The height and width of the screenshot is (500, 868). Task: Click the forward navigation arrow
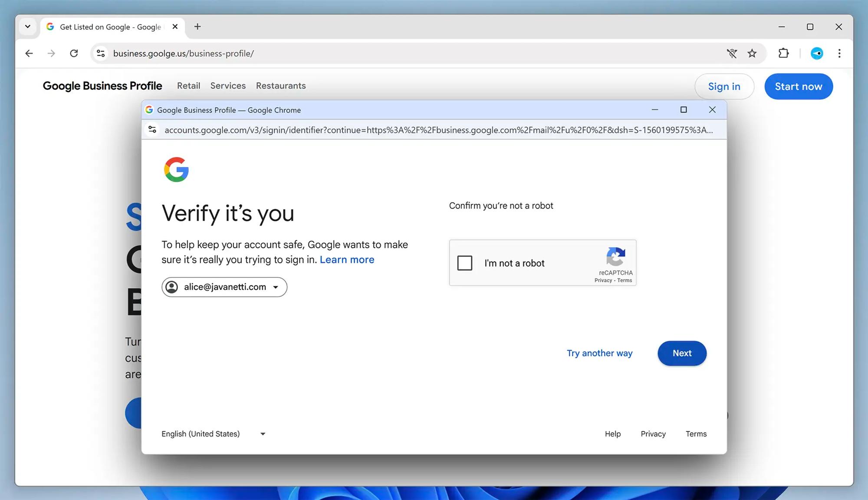(x=51, y=53)
